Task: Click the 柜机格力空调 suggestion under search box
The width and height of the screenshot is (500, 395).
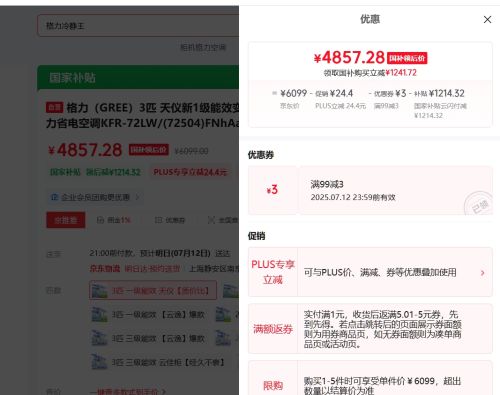Action: (x=203, y=47)
